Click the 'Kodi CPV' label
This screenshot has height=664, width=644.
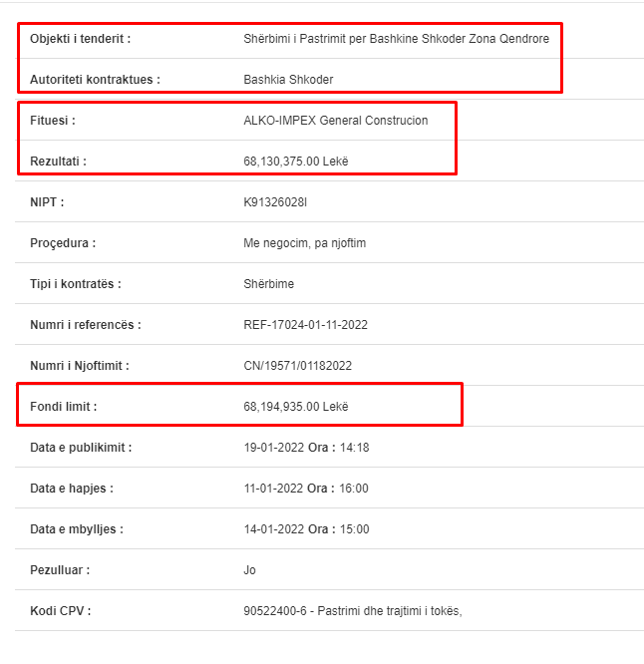(x=61, y=611)
